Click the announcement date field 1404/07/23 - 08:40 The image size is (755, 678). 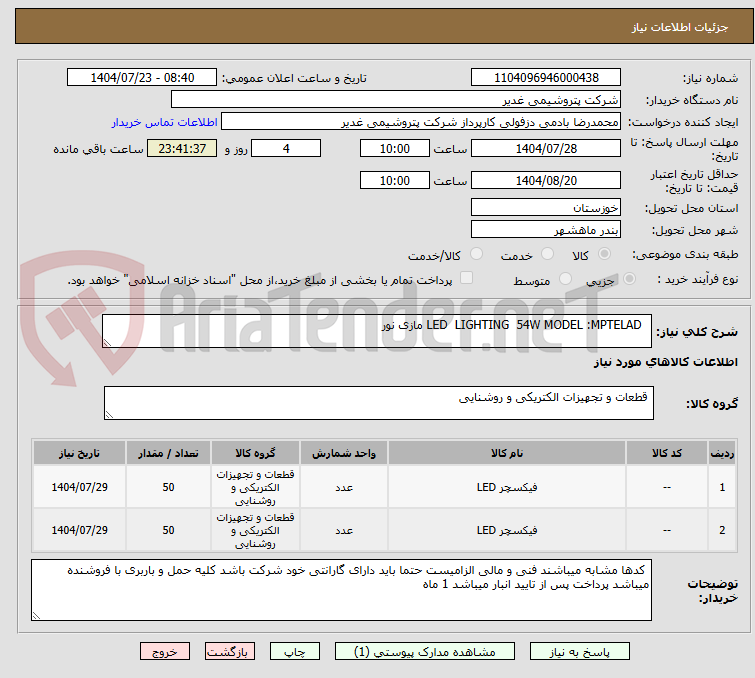(x=142, y=78)
